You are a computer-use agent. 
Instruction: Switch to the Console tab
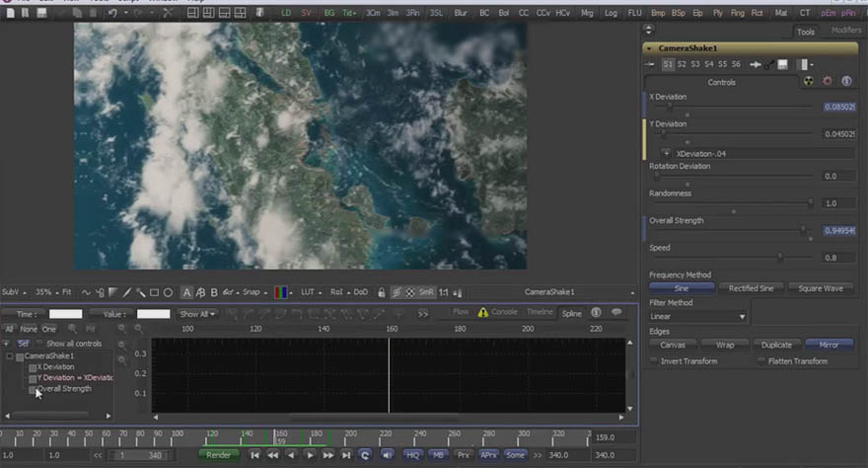(x=504, y=312)
